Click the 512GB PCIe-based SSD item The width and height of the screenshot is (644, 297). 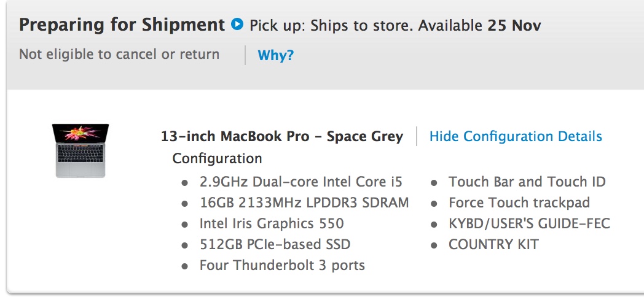tap(275, 244)
